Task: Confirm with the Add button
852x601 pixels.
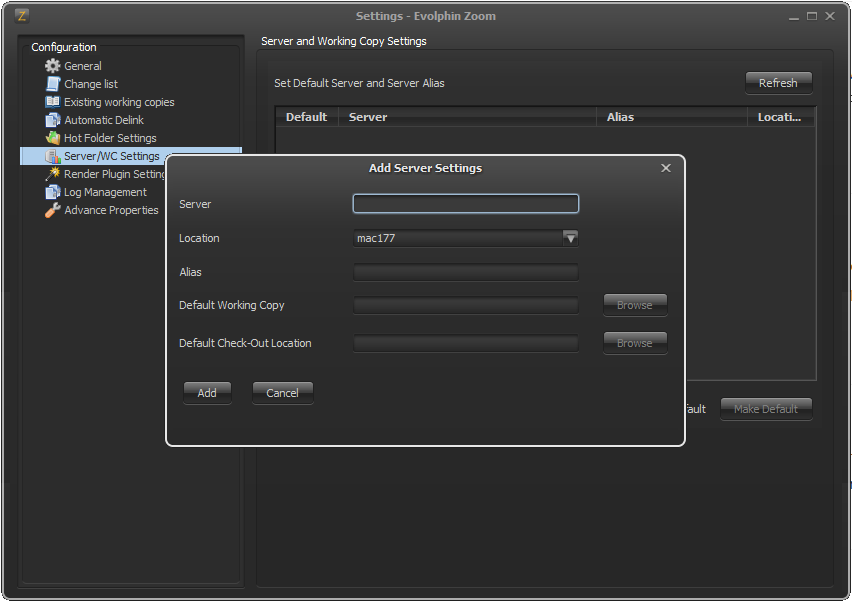Action: 207,393
